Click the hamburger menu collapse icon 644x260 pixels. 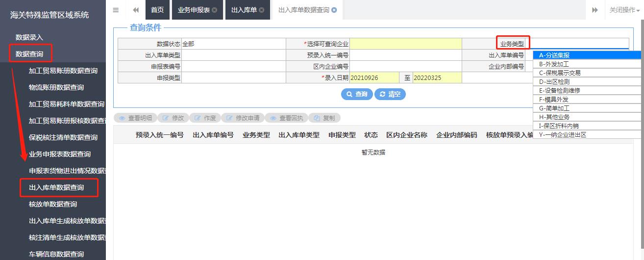pyautogui.click(x=116, y=10)
